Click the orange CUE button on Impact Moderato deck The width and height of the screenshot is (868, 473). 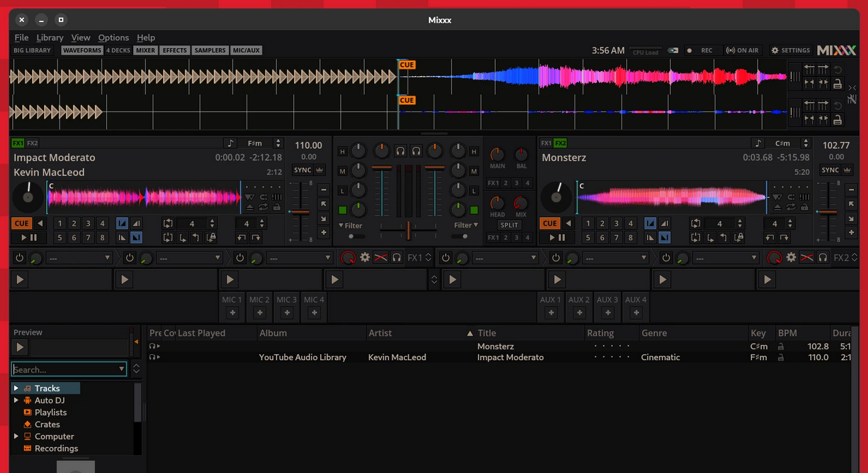pyautogui.click(x=21, y=224)
